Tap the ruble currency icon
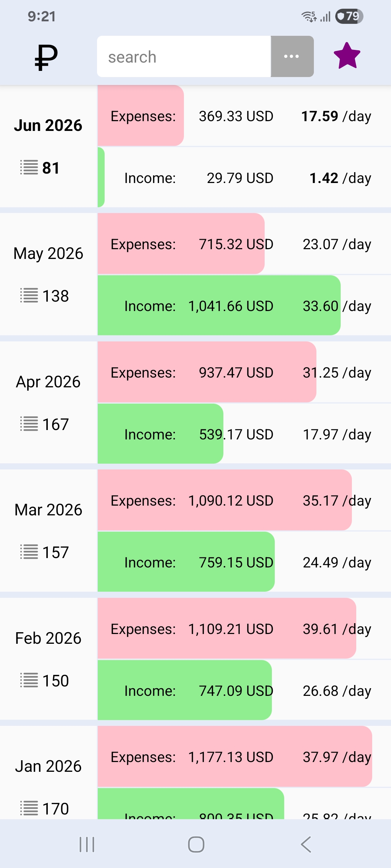 (x=46, y=57)
